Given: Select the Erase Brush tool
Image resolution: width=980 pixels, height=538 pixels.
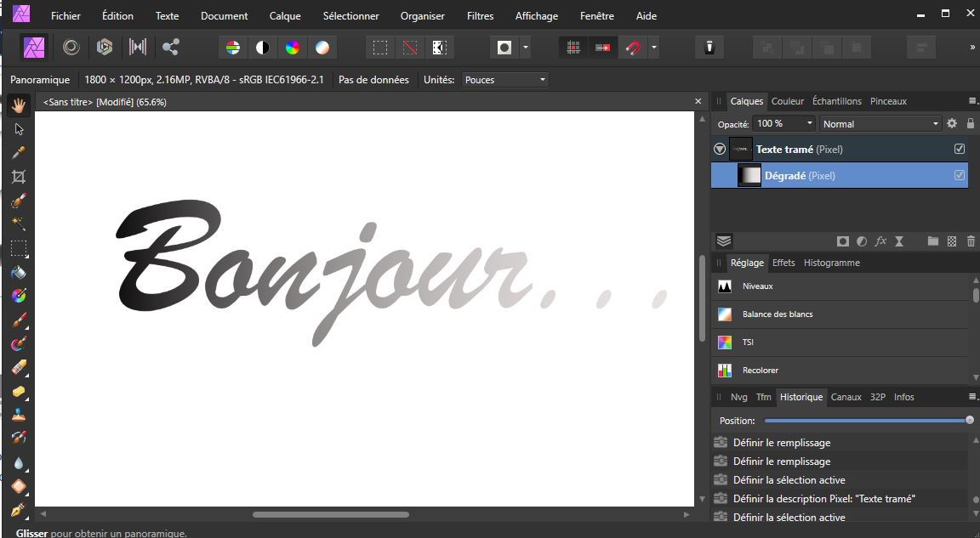Looking at the screenshot, I should point(19,367).
